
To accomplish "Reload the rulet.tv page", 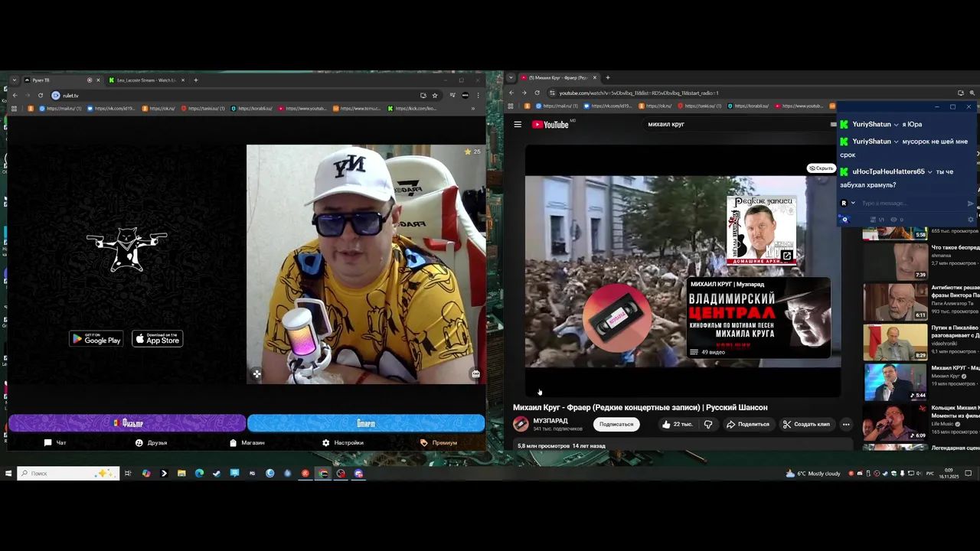I will [40, 95].
